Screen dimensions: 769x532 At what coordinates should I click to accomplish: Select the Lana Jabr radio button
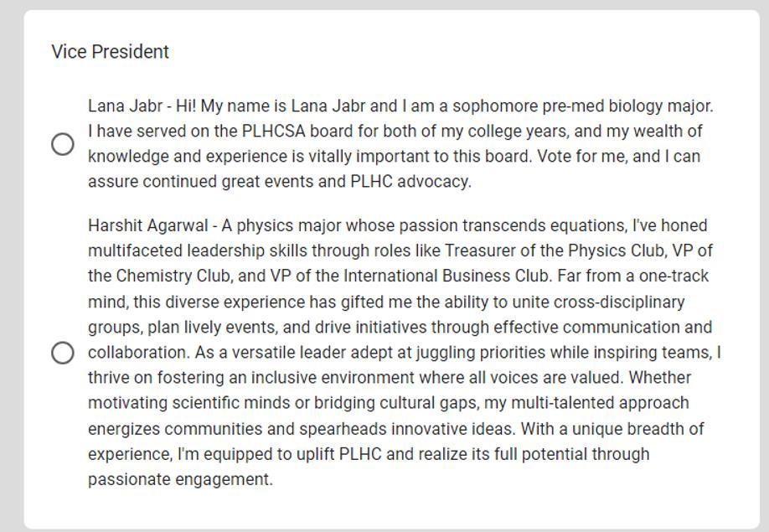[62, 144]
